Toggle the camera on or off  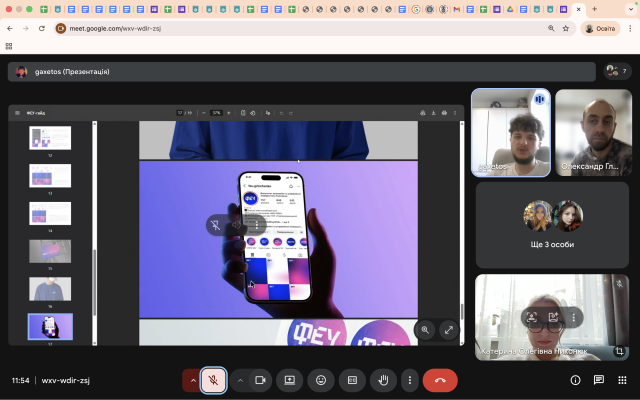(x=261, y=380)
